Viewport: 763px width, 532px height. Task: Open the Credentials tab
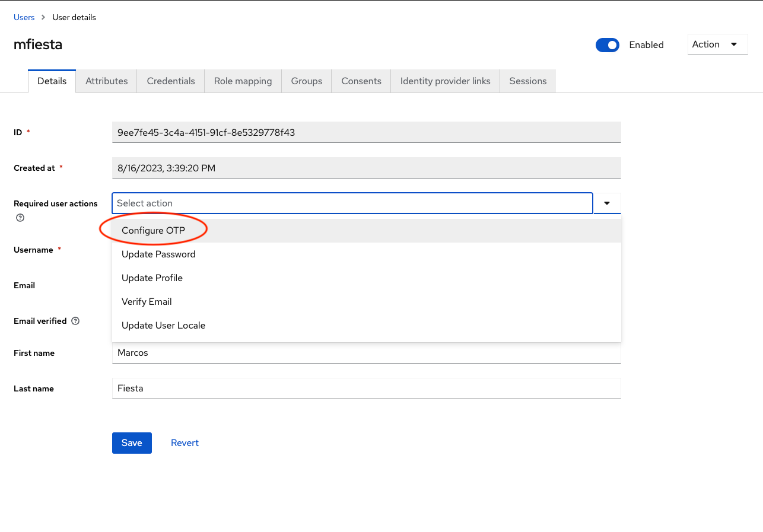[x=171, y=81]
